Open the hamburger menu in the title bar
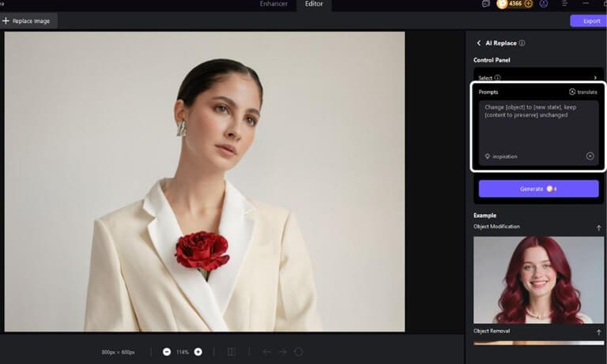 coord(565,3)
